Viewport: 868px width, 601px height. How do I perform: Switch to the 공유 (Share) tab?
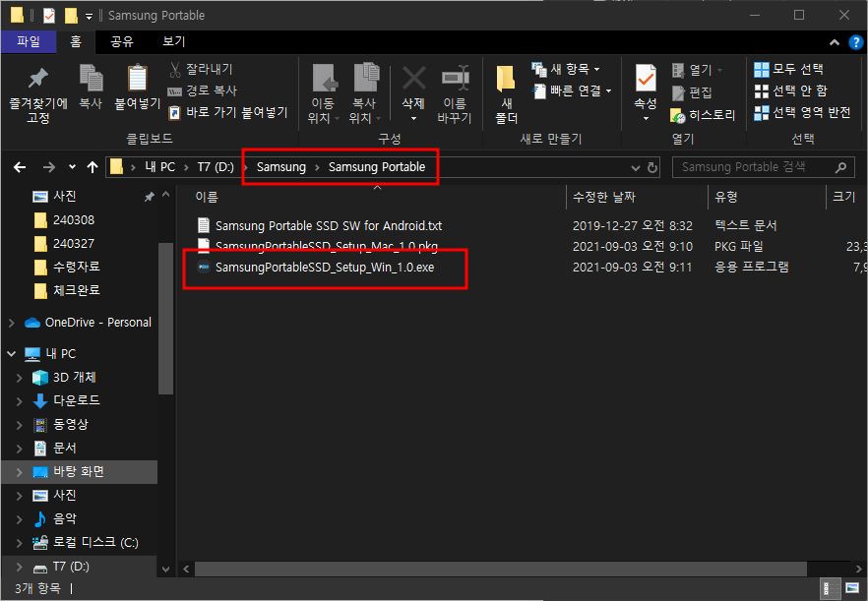[122, 41]
